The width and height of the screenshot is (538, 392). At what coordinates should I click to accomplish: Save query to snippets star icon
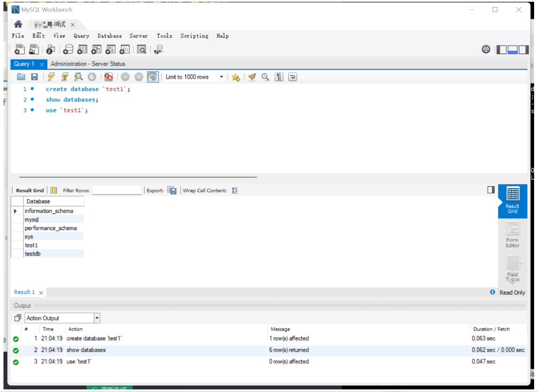235,77
